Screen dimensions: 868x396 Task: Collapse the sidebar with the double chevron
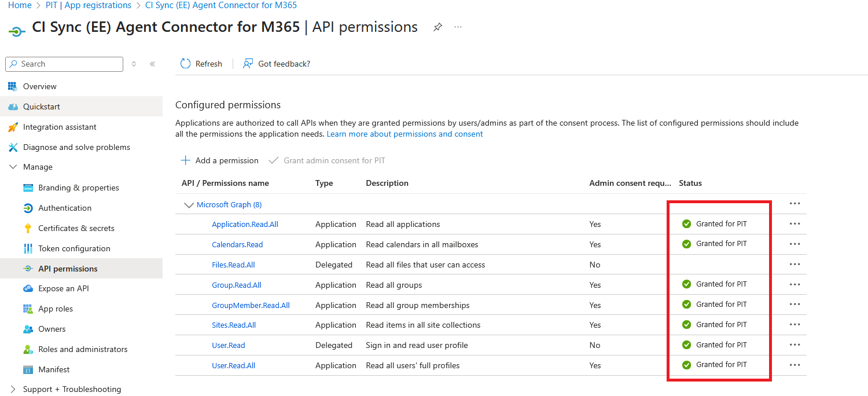pos(152,64)
